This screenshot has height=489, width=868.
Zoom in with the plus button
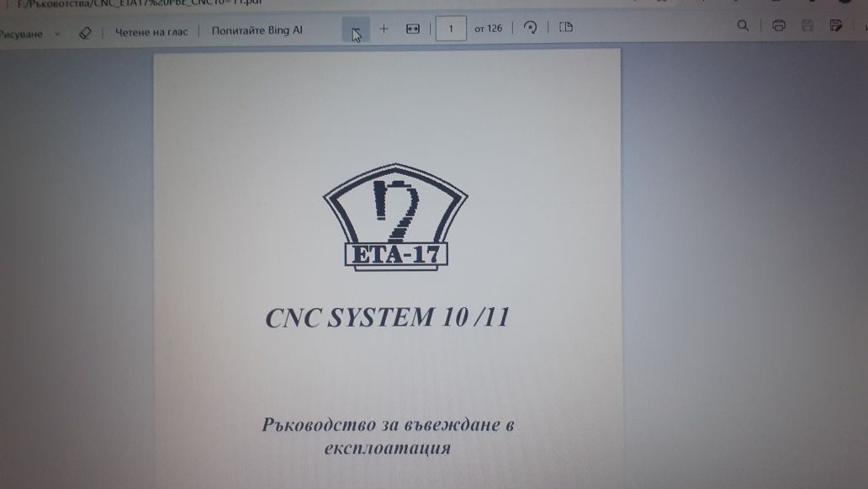pos(384,29)
